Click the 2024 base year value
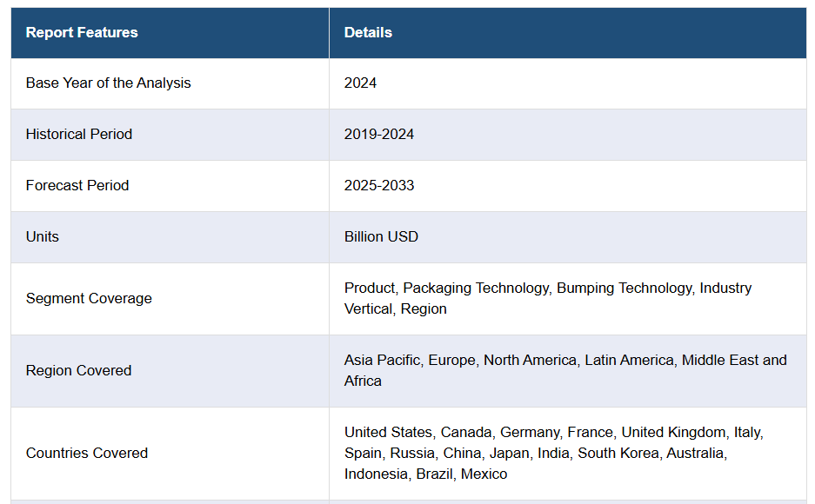815x504 pixels. [360, 83]
